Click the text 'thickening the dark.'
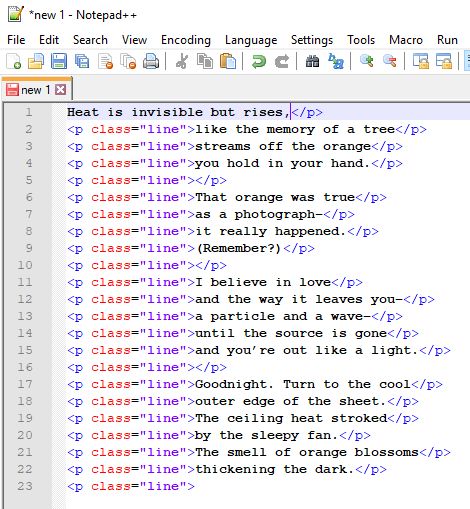This screenshot has width=470, height=509. 275,469
